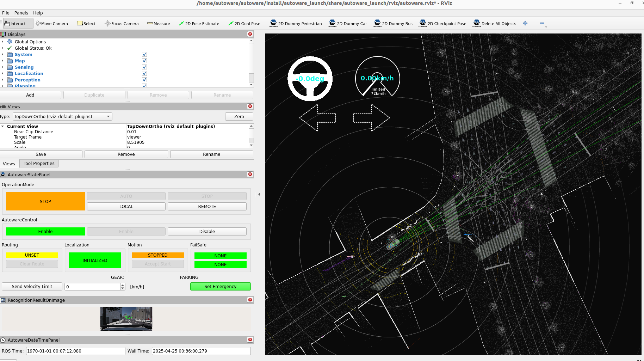Toggle the System display checkbox
The height and width of the screenshot is (361, 644).
[x=144, y=54]
